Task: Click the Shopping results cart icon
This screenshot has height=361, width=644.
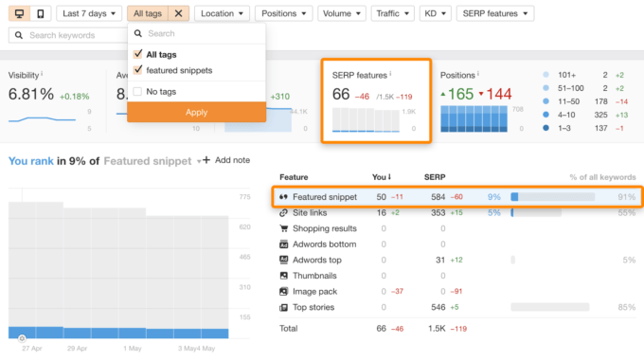Action: (283, 228)
